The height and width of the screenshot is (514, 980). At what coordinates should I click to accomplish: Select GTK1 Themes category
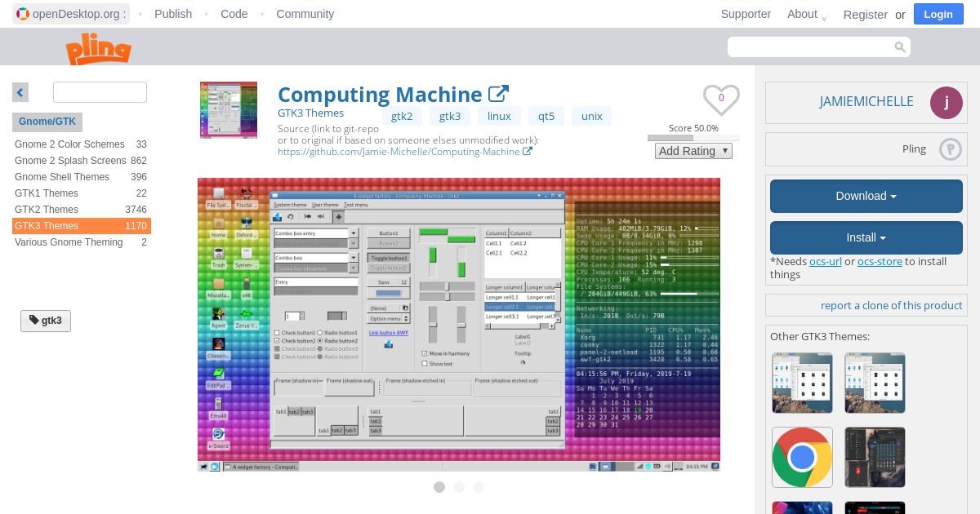(81, 193)
